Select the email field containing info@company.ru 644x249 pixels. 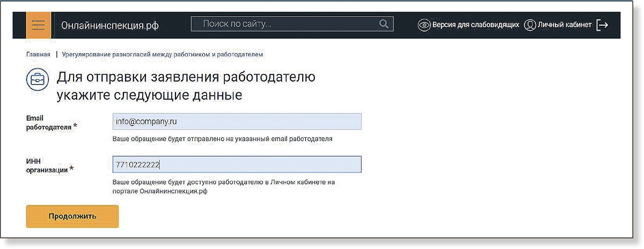237,122
